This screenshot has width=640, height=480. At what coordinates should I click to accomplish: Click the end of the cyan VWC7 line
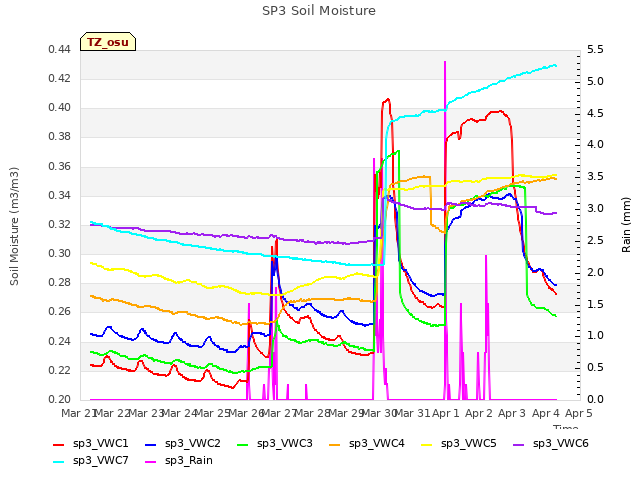click(x=556, y=65)
